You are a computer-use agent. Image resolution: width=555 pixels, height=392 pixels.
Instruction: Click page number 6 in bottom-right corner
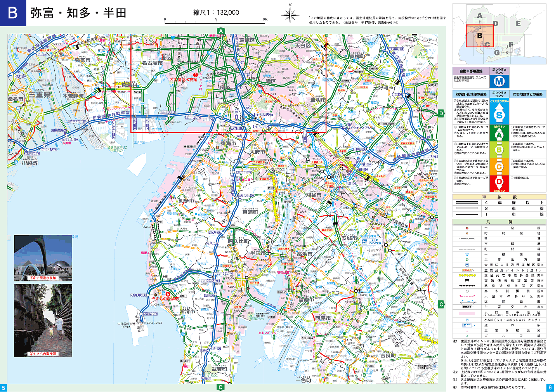pyautogui.click(x=550, y=388)
